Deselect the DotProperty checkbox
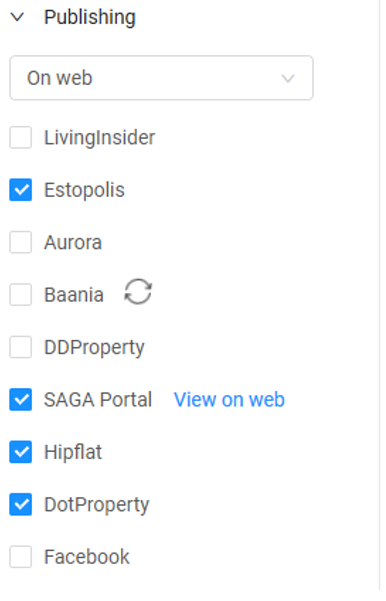This screenshot has height=601, width=386. (21, 504)
